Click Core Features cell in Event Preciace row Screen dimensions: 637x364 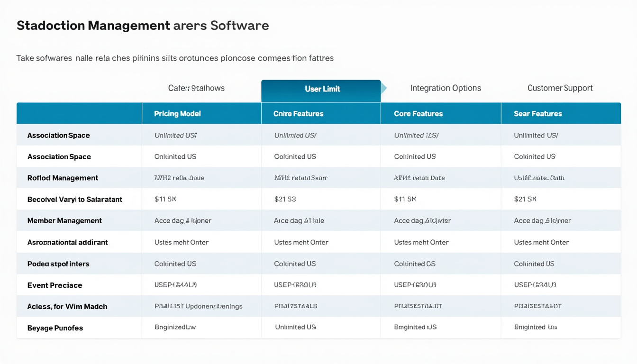point(415,285)
